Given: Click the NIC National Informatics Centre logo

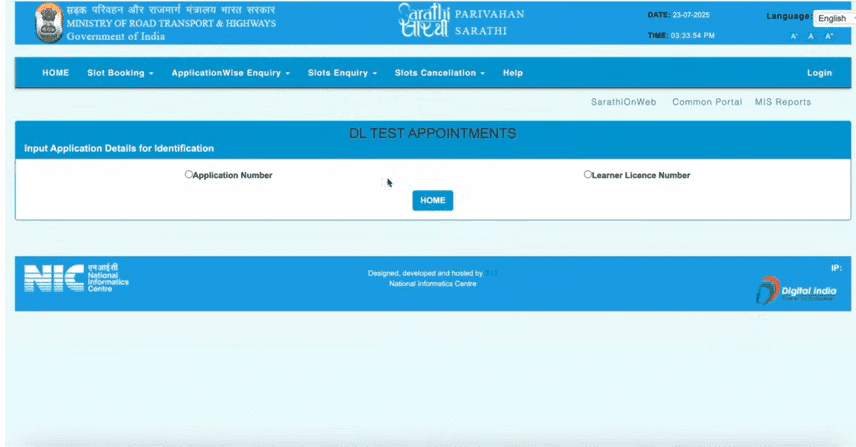Looking at the screenshot, I should tap(76, 278).
